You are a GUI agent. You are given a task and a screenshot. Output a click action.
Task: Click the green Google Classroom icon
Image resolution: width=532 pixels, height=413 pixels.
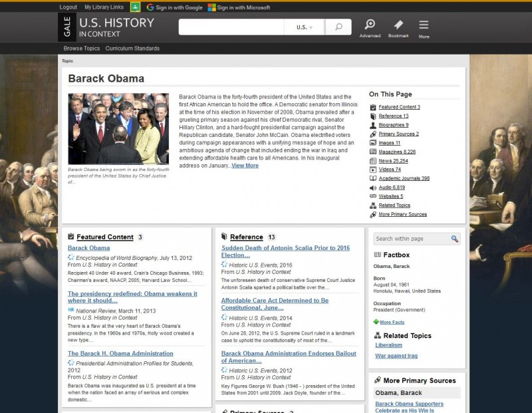click(136, 7)
